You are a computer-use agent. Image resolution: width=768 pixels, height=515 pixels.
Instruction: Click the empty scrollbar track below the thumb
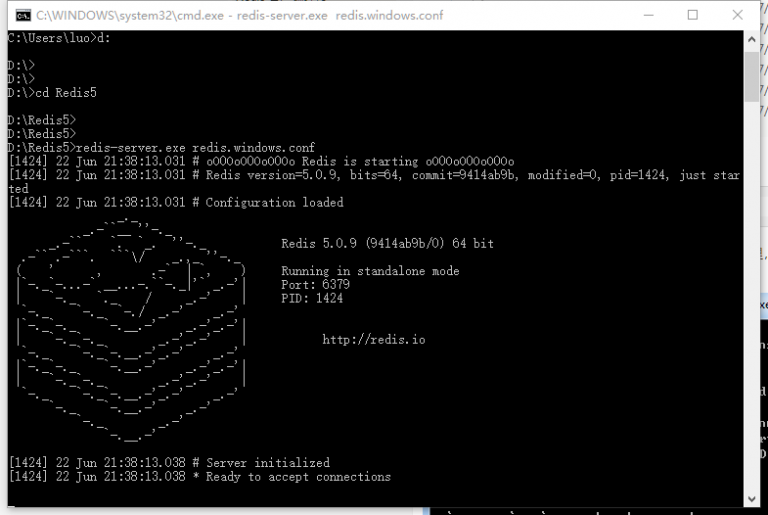[x=751, y=300]
